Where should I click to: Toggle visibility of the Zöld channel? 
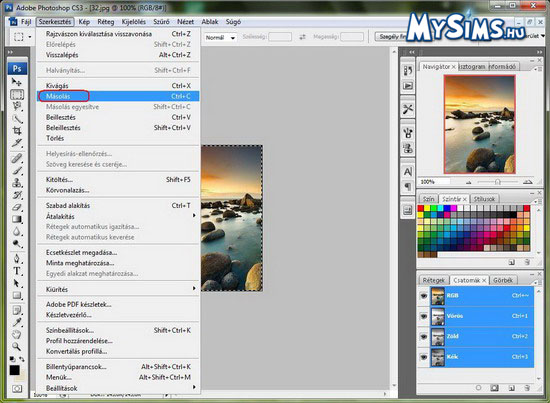[424, 337]
